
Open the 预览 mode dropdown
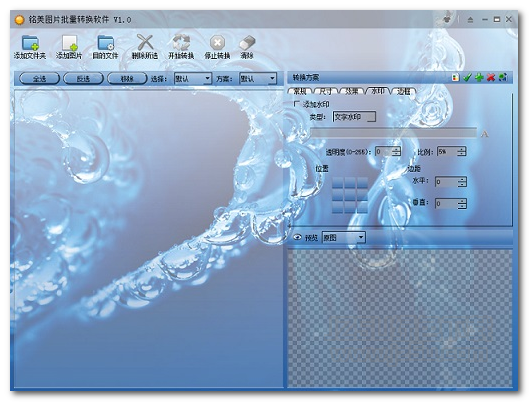coord(343,238)
